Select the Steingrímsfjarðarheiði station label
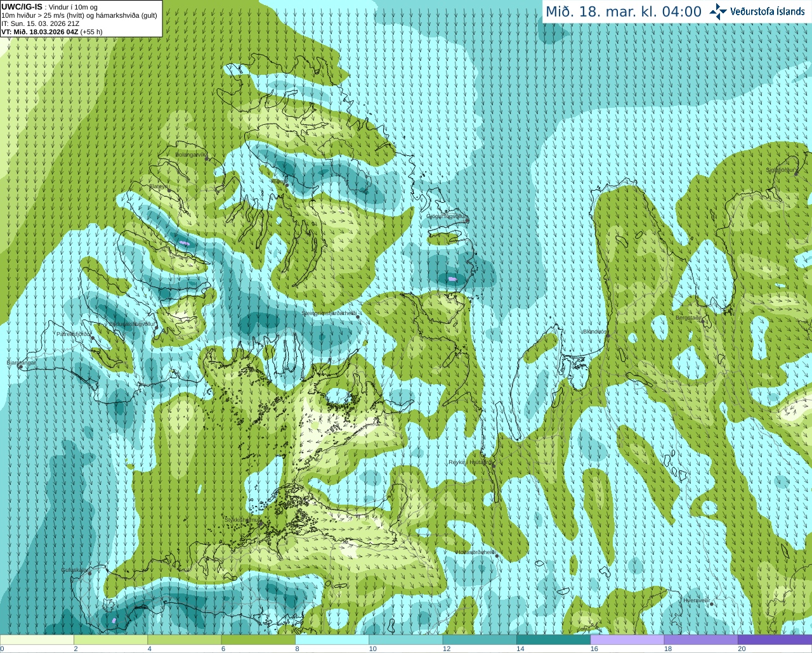Image resolution: width=812 pixels, height=653 pixels. [x=329, y=313]
